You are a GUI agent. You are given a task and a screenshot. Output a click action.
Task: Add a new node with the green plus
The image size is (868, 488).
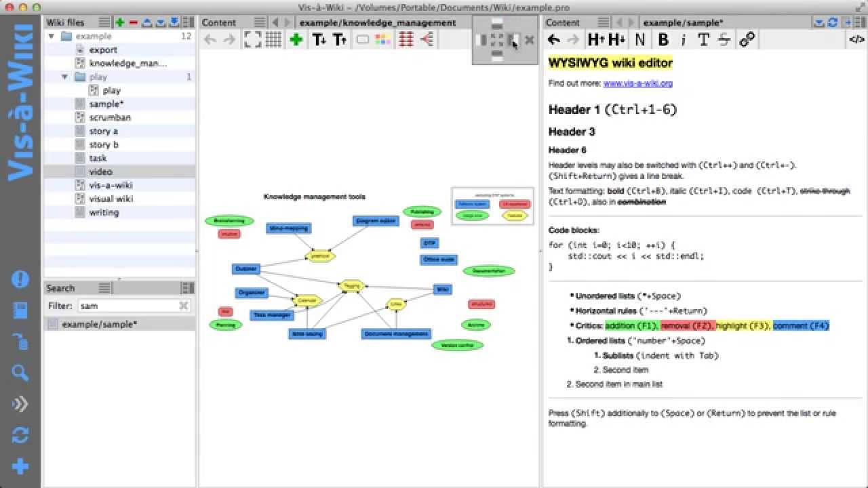(296, 40)
